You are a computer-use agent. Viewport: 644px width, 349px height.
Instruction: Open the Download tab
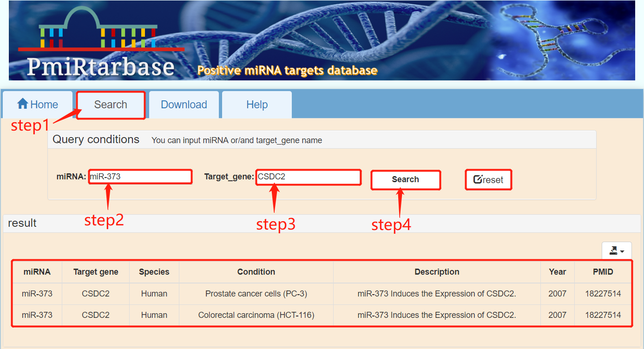click(184, 105)
